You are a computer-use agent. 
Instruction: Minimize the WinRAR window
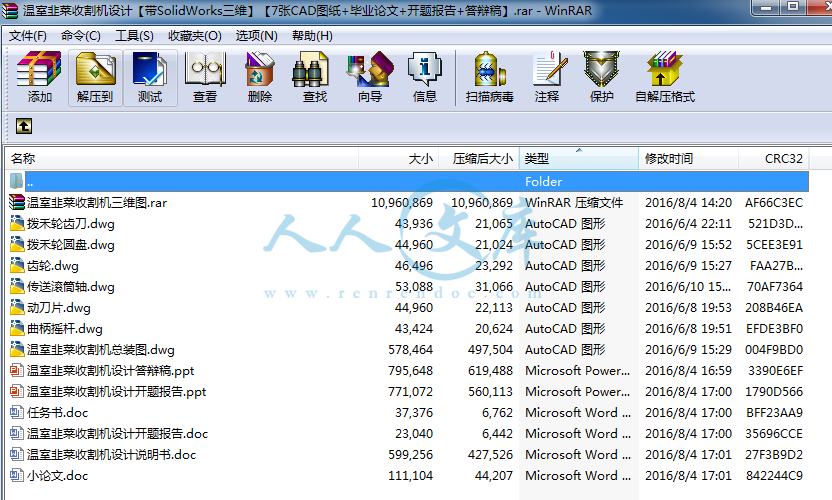point(766,7)
